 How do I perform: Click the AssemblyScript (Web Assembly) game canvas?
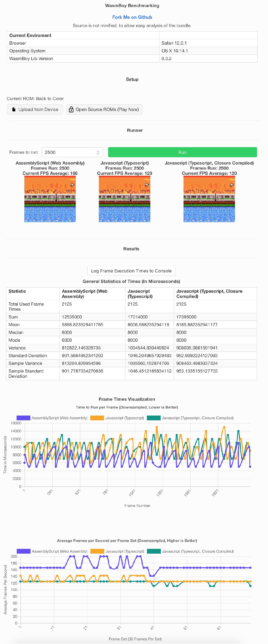50,199
